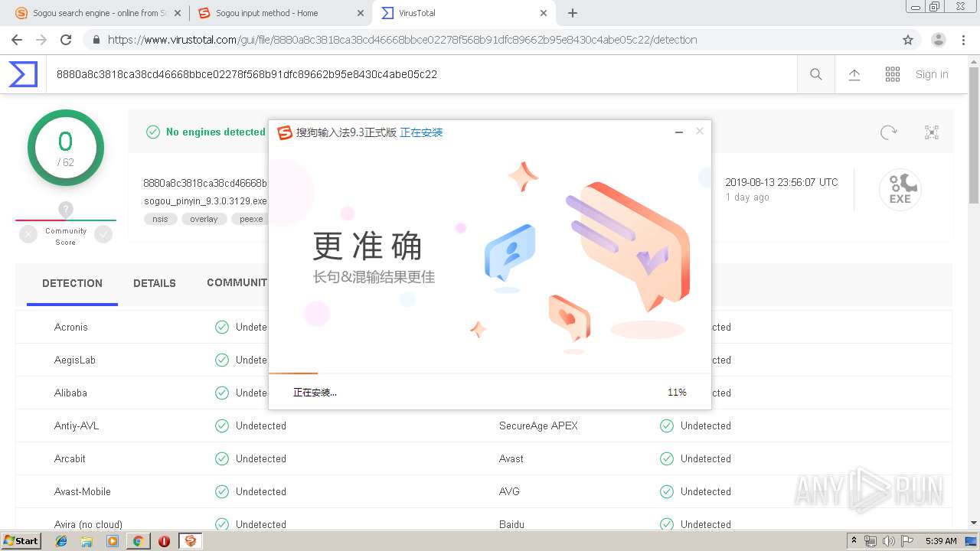Viewport: 980px width, 551px height.
Task: Click the overlay tag
Action: coord(204,219)
